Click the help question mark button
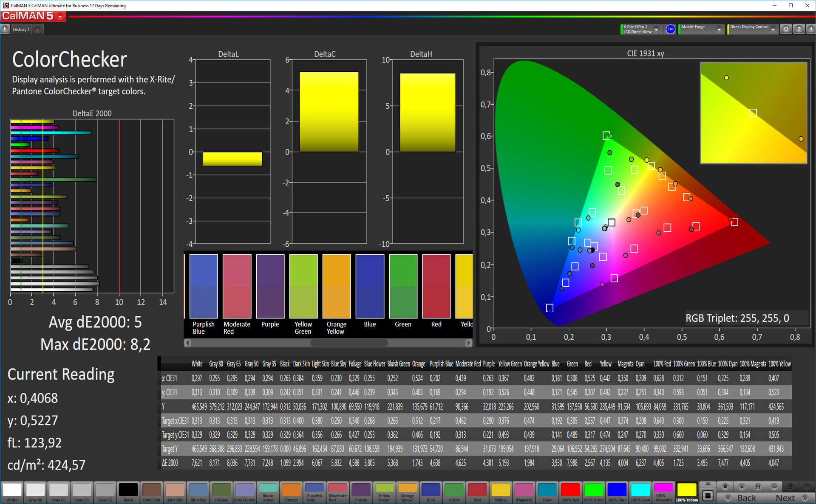Viewport: 816px width, 504px height. [x=799, y=29]
